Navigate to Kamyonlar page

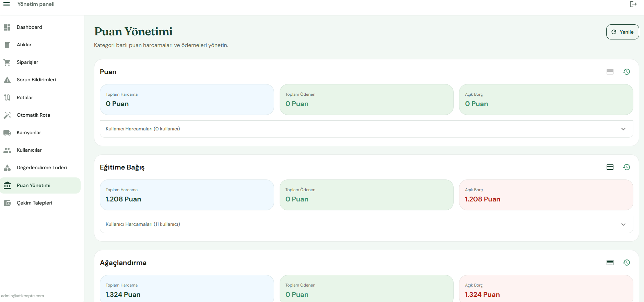[40, 132]
